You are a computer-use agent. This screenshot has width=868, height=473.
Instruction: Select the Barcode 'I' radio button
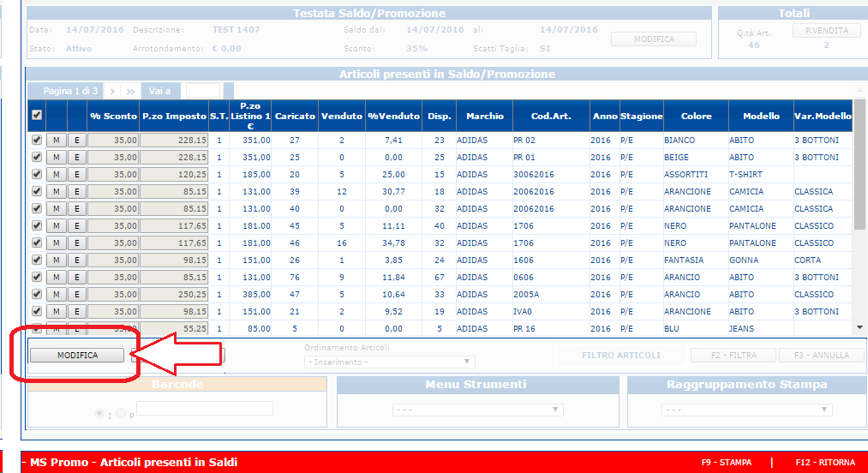click(99, 413)
